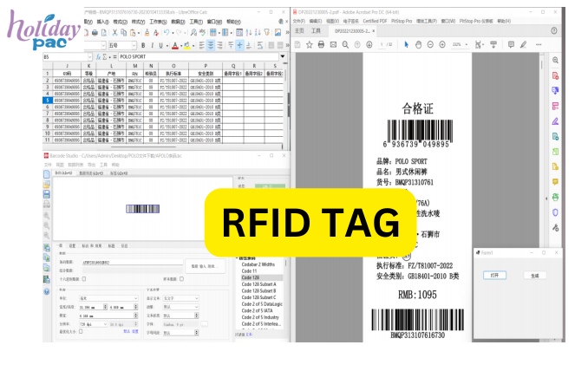
Task: Open the font size dropdown in Calc
Action: pyautogui.click(x=134, y=45)
